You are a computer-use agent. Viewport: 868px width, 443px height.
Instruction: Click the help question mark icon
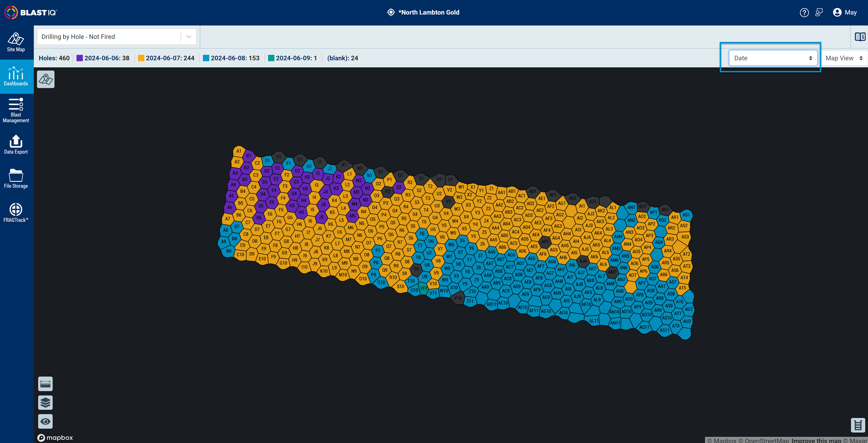point(804,12)
